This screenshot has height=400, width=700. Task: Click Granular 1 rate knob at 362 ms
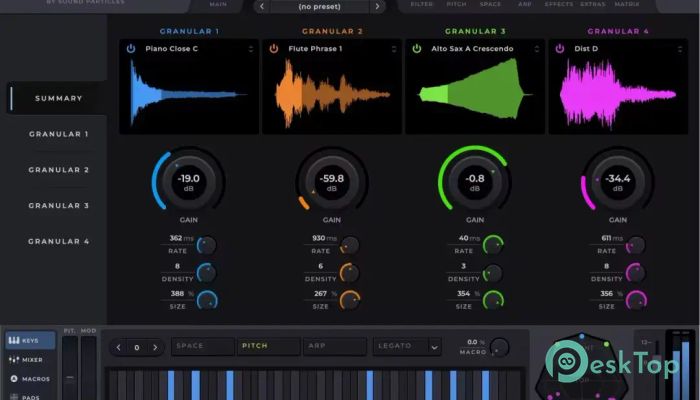click(x=206, y=245)
